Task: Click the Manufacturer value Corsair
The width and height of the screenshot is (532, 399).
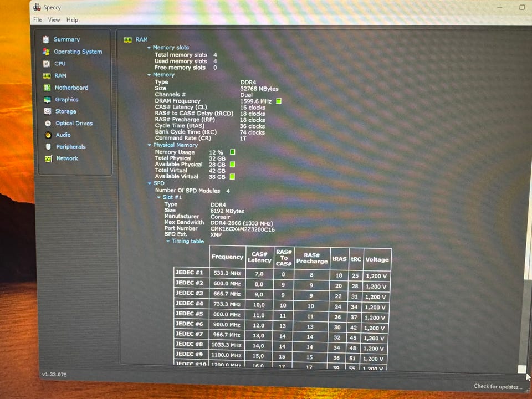Action: (220, 217)
